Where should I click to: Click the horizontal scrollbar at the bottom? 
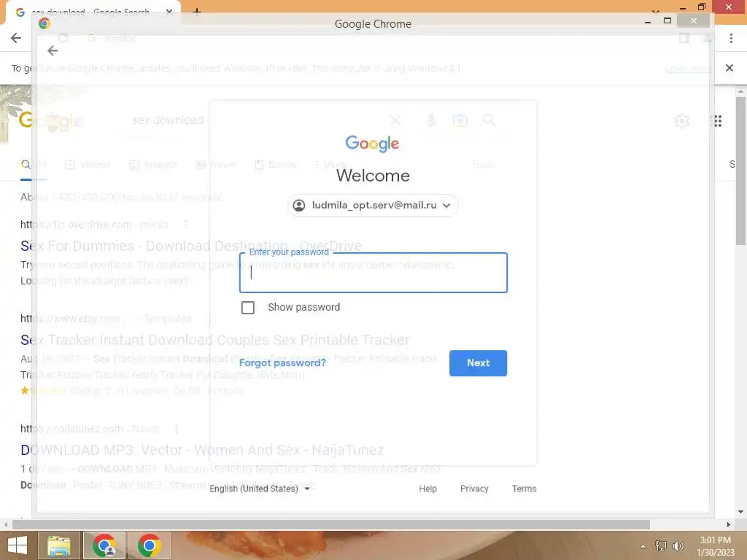click(331, 524)
